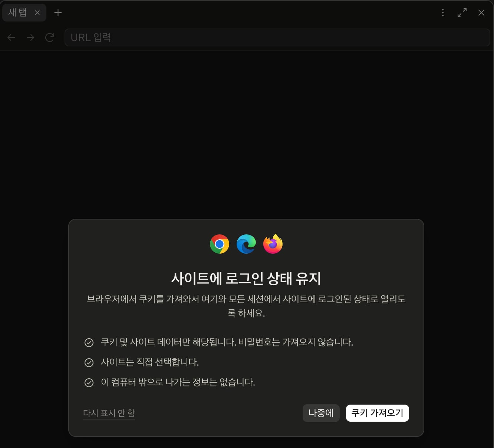Image resolution: width=494 pixels, height=448 pixels.
Task: Focus the URL 입력 address field
Action: [x=277, y=37]
